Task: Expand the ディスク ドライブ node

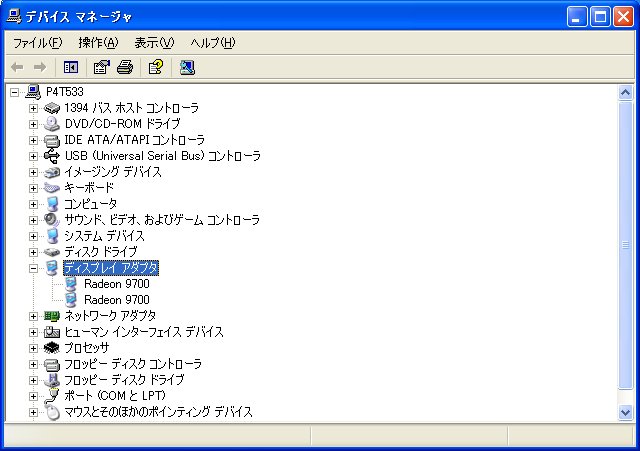Action: tap(33, 252)
